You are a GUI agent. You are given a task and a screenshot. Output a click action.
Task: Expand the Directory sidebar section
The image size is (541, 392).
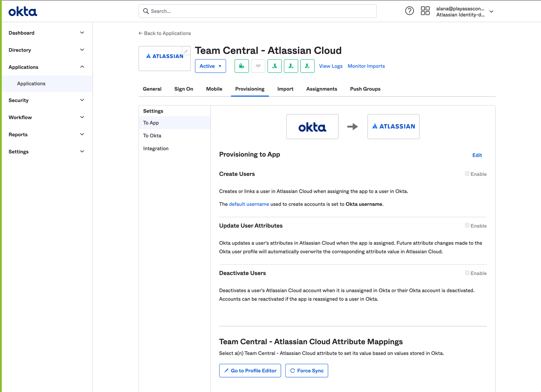[x=46, y=50]
